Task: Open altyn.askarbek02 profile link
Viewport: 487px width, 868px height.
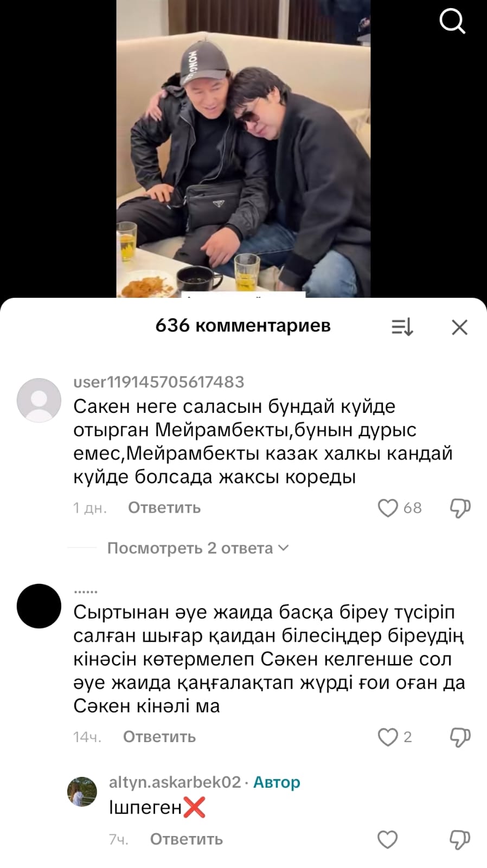Action: [x=175, y=782]
